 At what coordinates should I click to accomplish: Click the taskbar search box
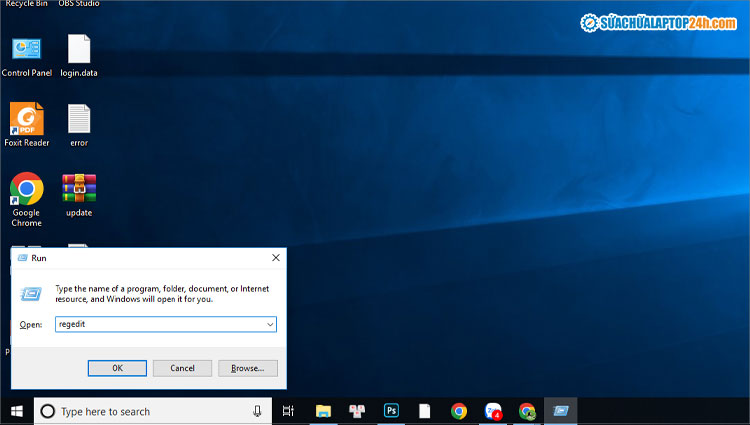click(x=150, y=411)
